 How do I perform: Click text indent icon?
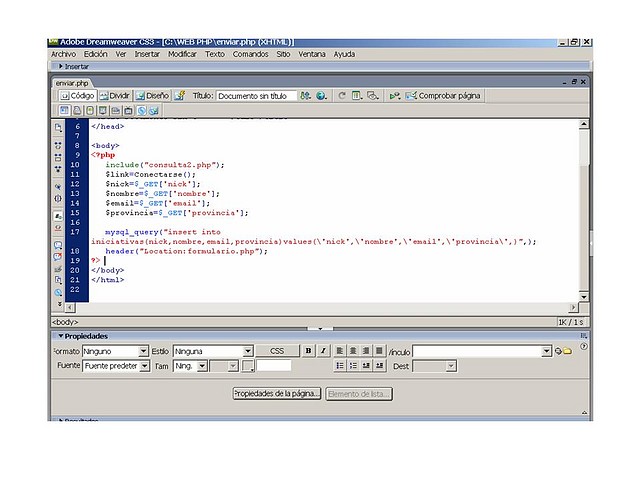pyautogui.click(x=379, y=366)
